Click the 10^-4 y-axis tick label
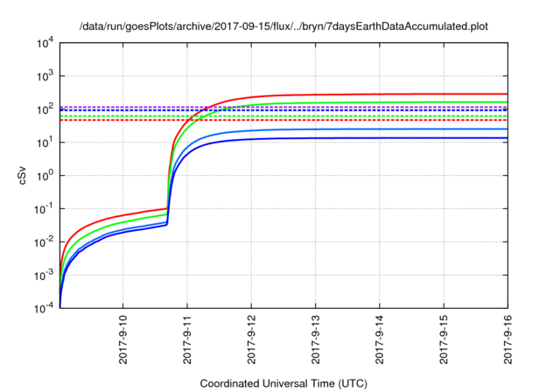Screen dimensions: 560x392 [x=45, y=308]
